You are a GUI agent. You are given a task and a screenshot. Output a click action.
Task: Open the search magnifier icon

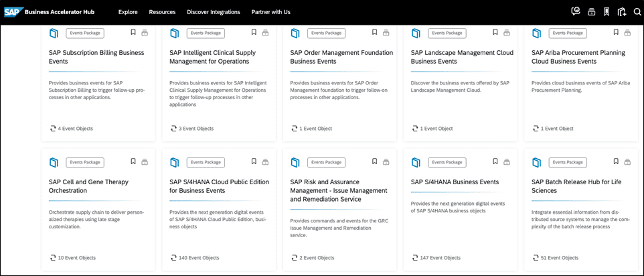pyautogui.click(x=637, y=12)
